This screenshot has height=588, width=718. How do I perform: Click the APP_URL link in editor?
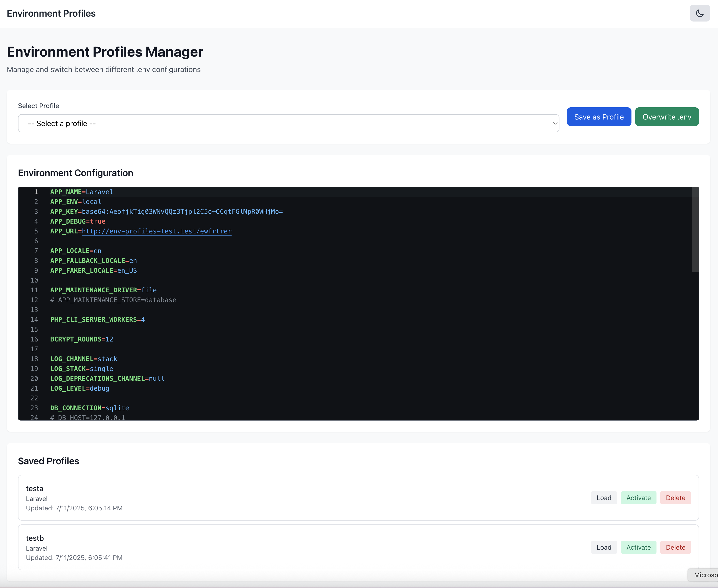(156, 231)
